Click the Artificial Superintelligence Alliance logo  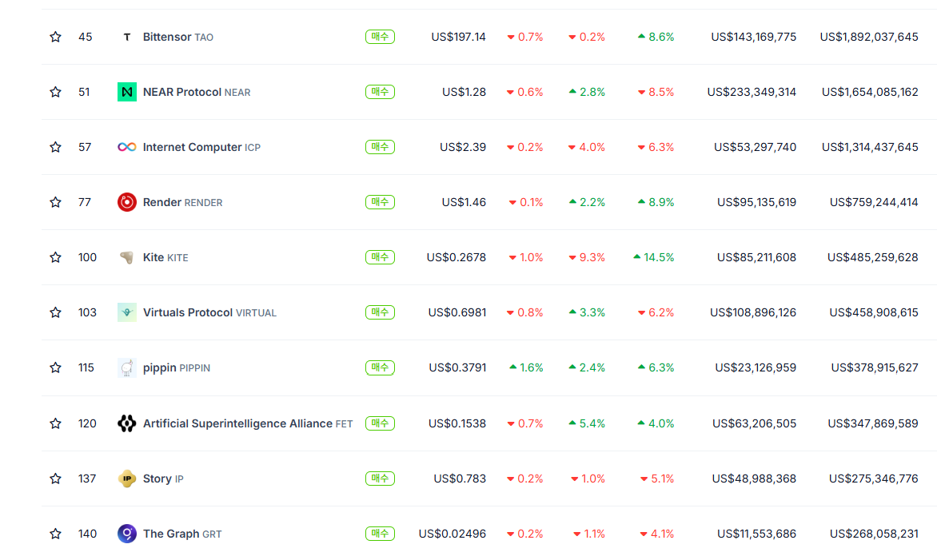[126, 423]
